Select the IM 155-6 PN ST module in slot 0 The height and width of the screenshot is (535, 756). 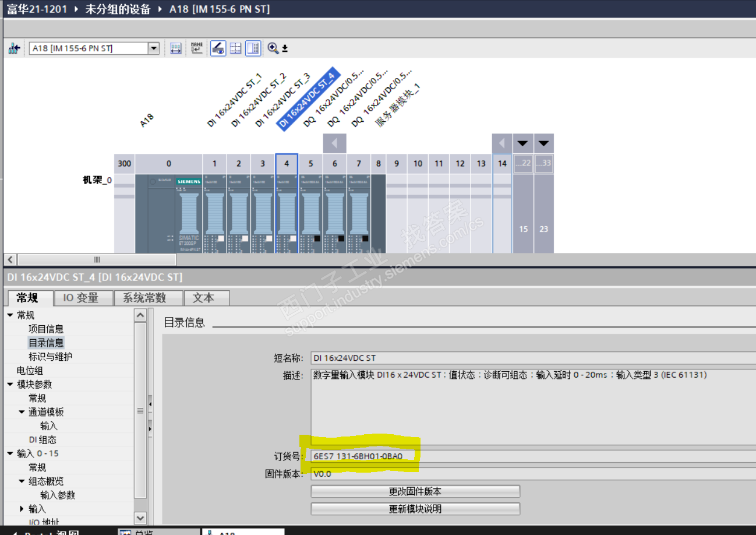point(169,213)
